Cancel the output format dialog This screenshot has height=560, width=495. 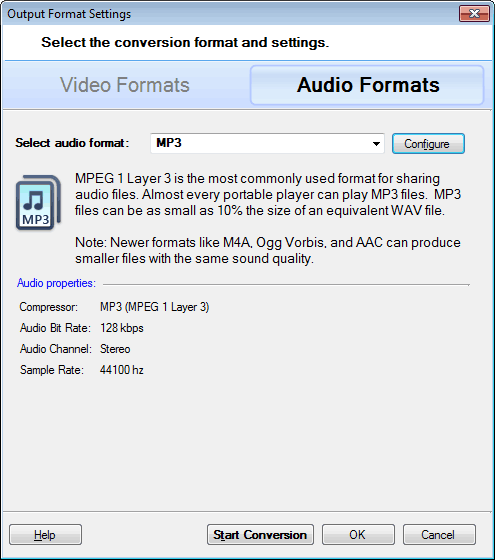(x=439, y=535)
